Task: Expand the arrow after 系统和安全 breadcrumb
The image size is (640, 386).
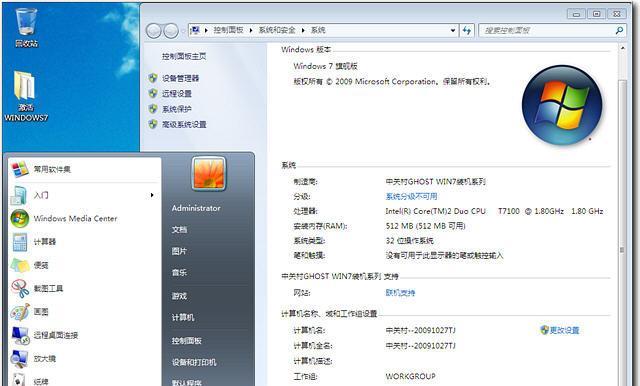Action: (x=303, y=30)
